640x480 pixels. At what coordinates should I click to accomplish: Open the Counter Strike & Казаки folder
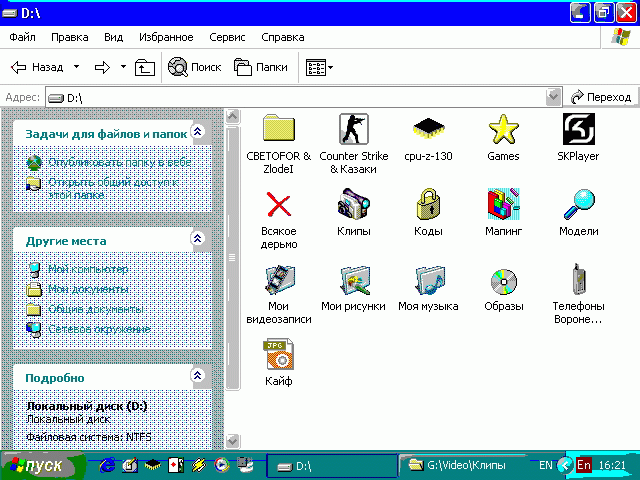coord(353,130)
